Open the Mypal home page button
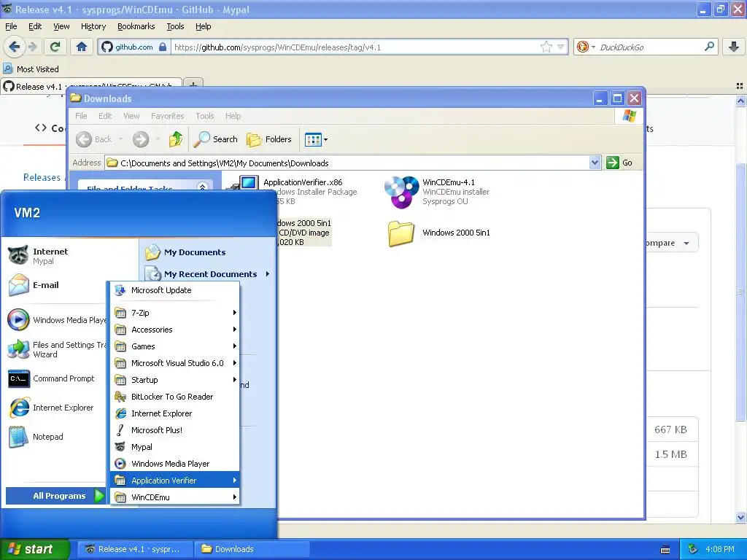 pyautogui.click(x=82, y=47)
